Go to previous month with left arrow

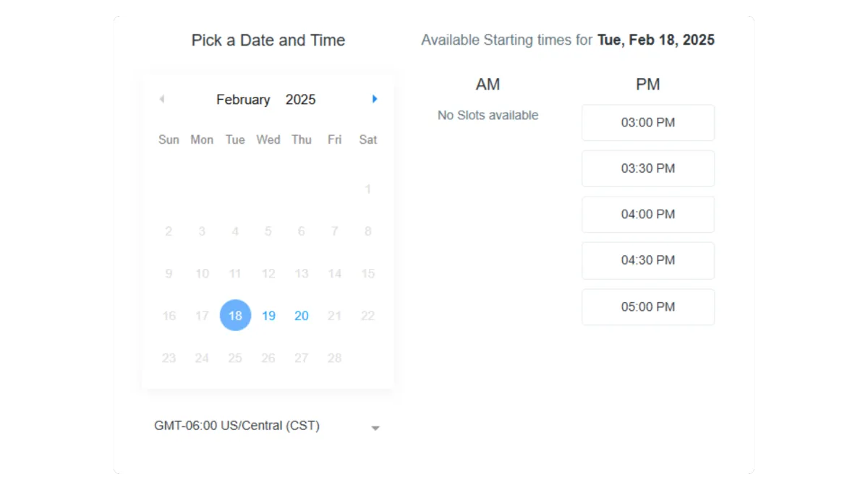161,99
